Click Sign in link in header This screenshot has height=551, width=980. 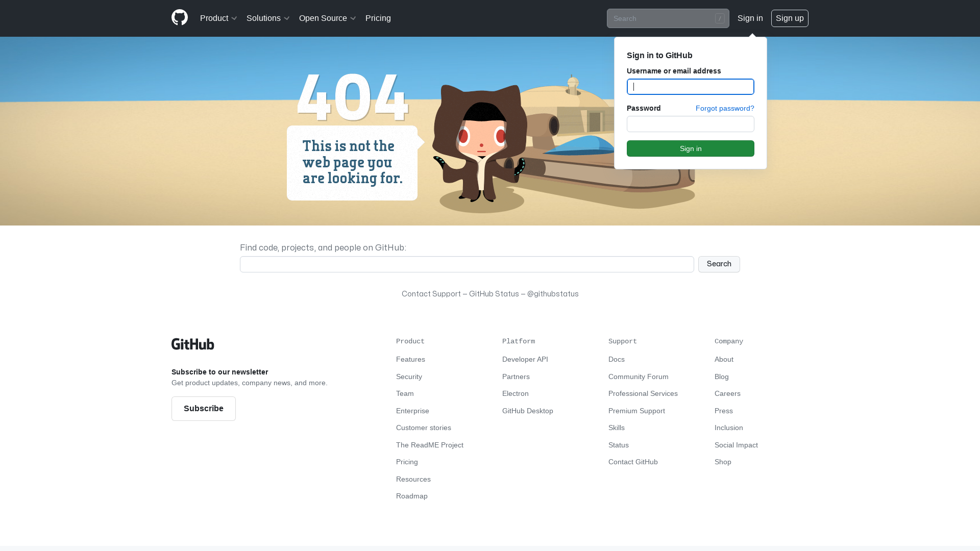coord(750,18)
